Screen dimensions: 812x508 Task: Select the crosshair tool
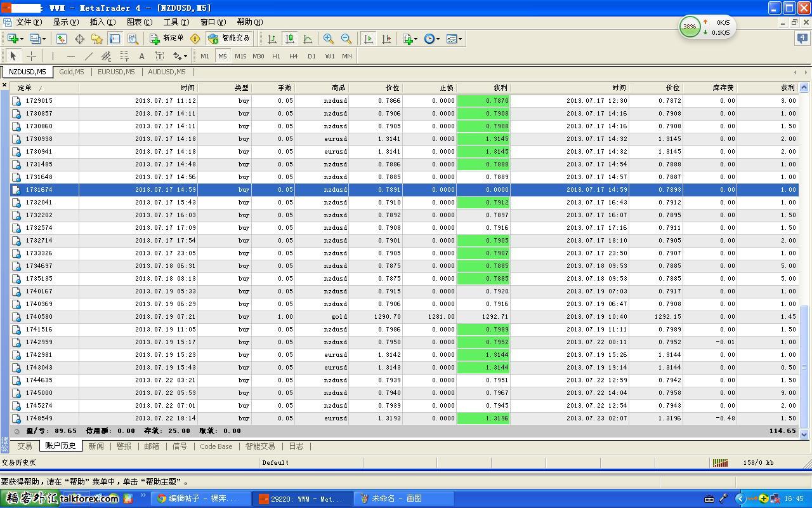pos(31,56)
